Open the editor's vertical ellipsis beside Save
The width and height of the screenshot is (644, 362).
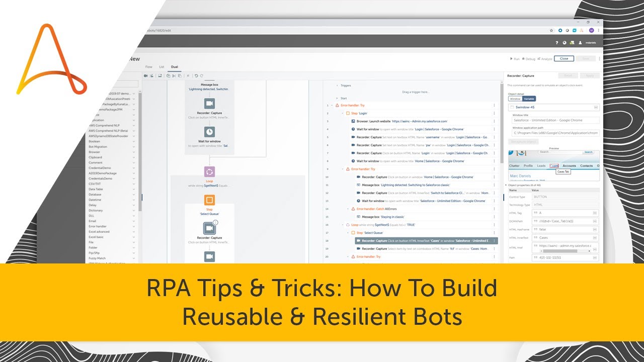click(x=599, y=58)
